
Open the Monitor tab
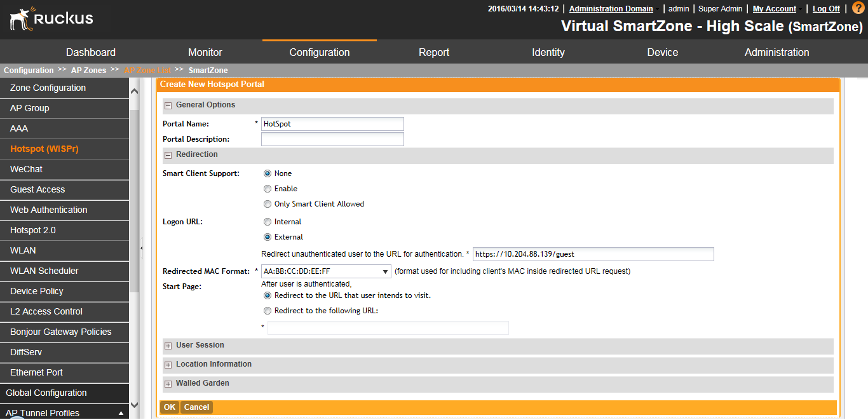[x=205, y=52]
